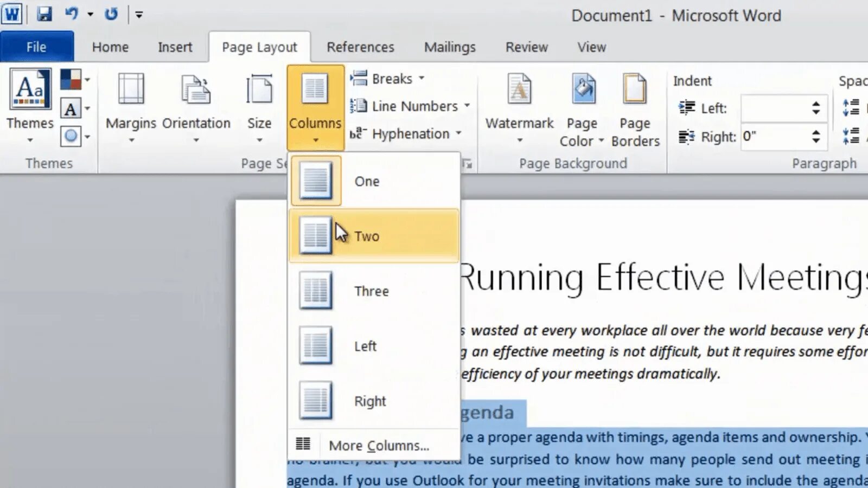Click the Breaks icon
868x488 pixels.
(x=359, y=79)
